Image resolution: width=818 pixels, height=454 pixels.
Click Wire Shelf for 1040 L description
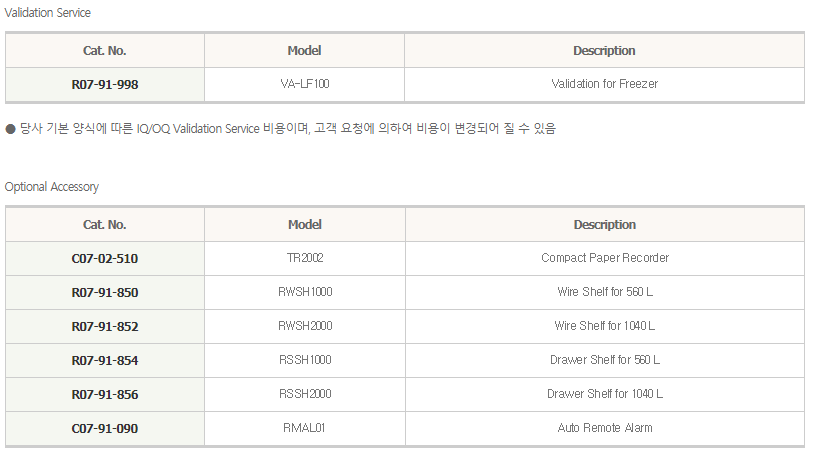605,326
